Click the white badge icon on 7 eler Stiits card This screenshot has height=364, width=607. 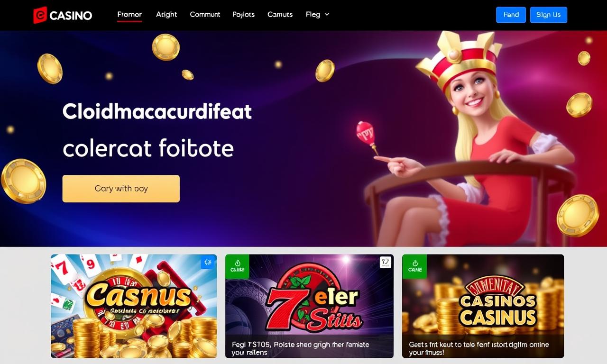tap(386, 263)
